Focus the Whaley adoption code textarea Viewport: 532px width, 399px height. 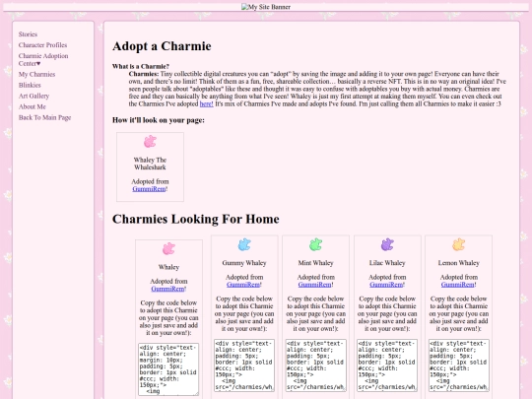point(168,369)
